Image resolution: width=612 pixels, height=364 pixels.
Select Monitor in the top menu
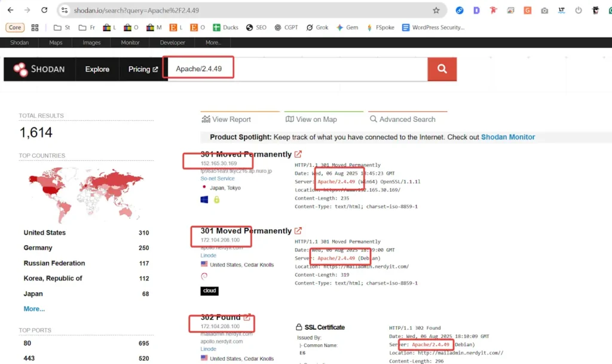click(130, 42)
